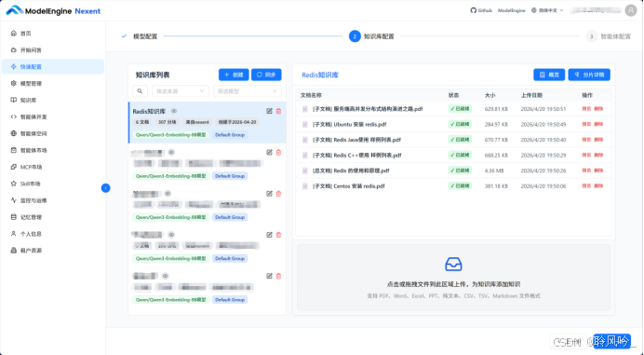Open the ModelEngine link in the header
This screenshot has width=644, height=355.
[x=511, y=10]
